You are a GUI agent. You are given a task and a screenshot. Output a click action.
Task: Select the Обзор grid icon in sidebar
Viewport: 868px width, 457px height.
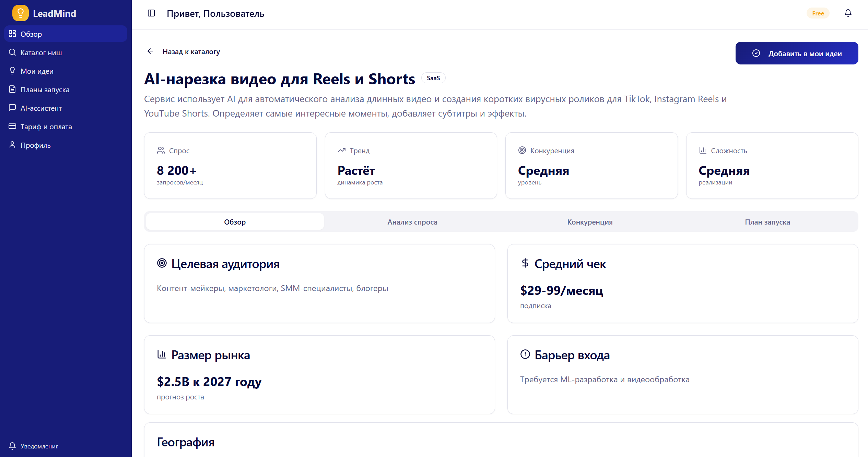pos(12,34)
